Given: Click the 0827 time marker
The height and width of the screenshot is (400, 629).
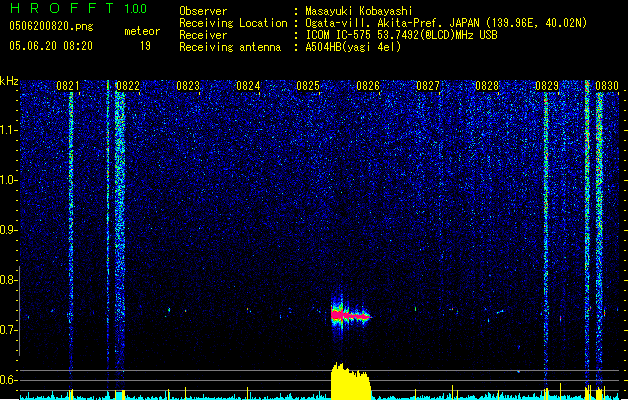Looking at the screenshot, I should [428, 86].
